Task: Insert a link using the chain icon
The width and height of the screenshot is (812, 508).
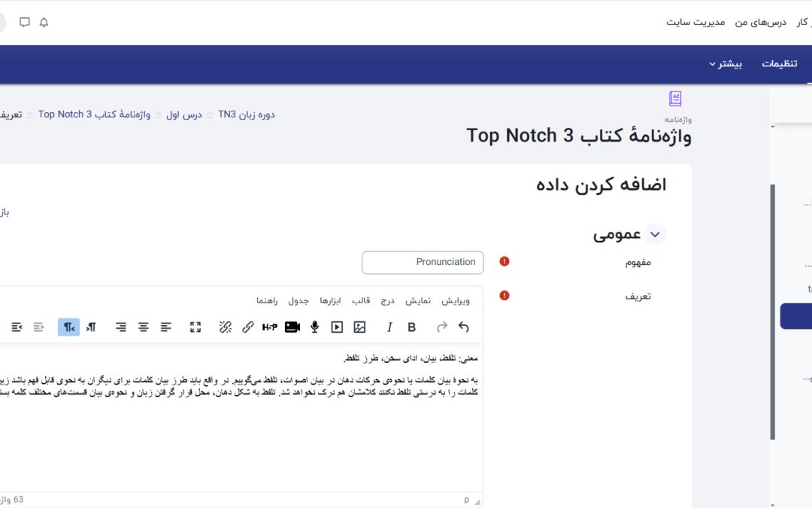Action: pos(247,327)
